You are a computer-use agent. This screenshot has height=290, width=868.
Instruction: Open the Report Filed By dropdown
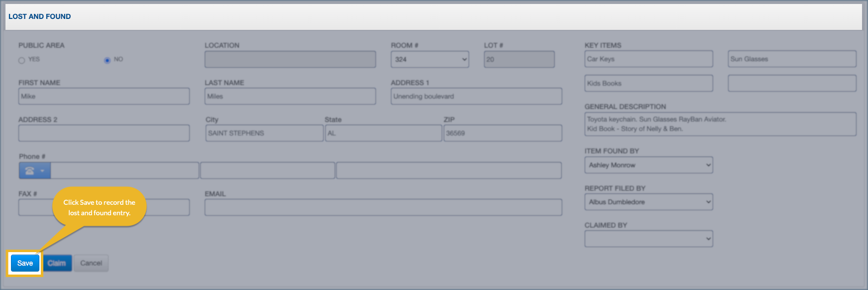pos(648,202)
